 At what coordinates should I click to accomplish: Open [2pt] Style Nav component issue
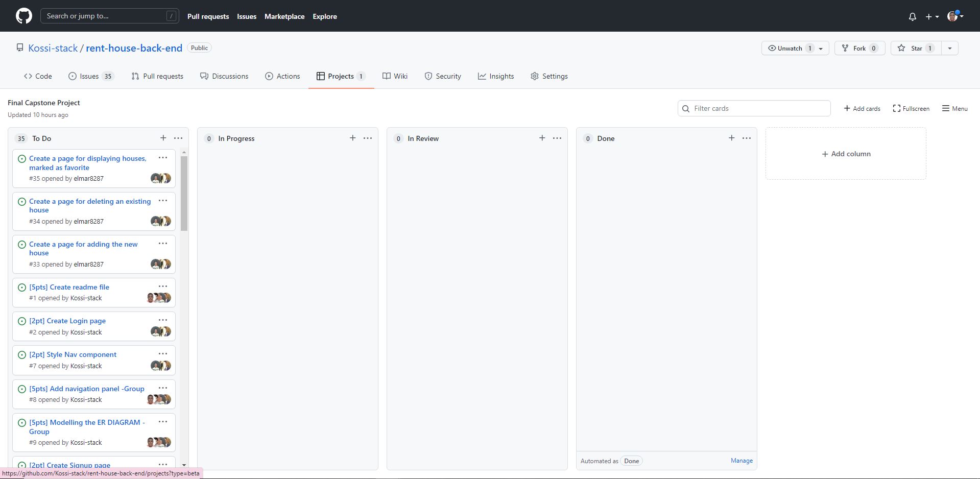click(x=73, y=354)
